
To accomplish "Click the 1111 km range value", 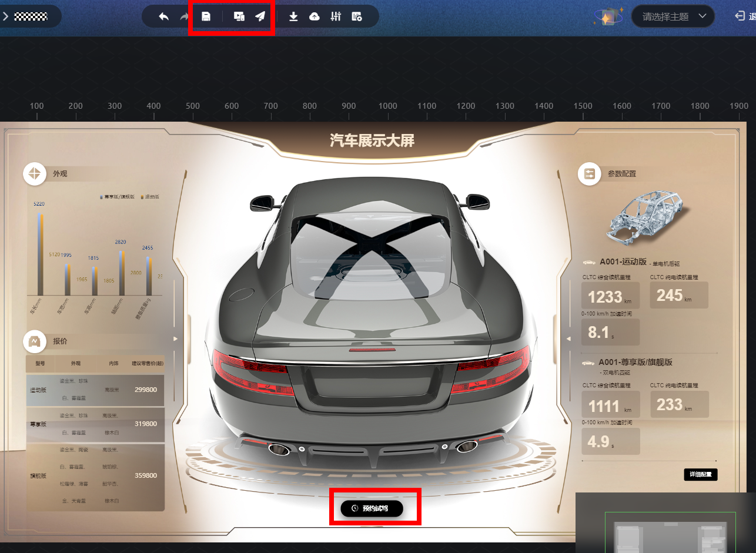I will [x=604, y=406].
